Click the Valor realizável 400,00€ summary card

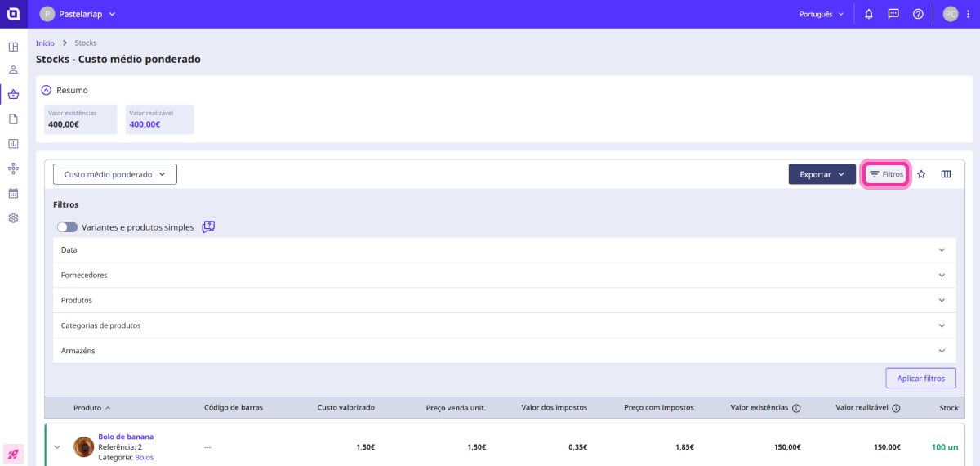click(159, 119)
